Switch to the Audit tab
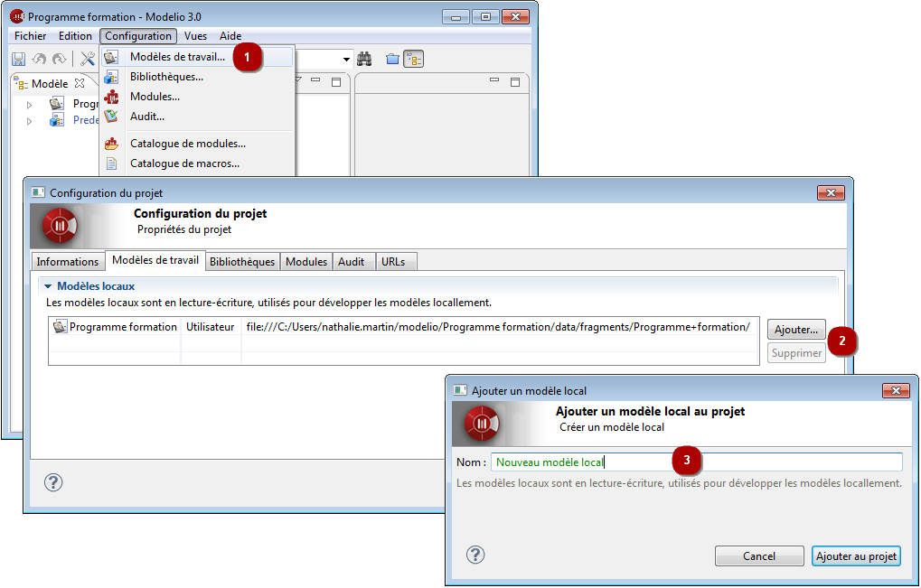The image size is (921, 588). [x=351, y=262]
